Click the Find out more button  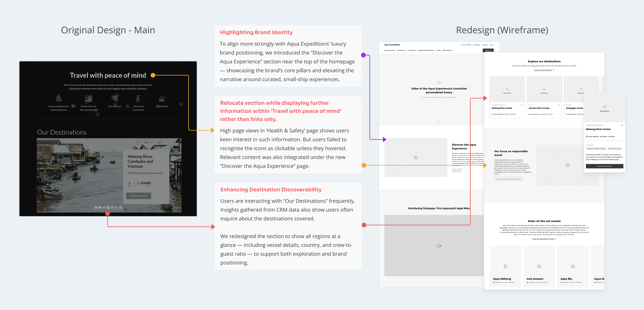(139, 196)
